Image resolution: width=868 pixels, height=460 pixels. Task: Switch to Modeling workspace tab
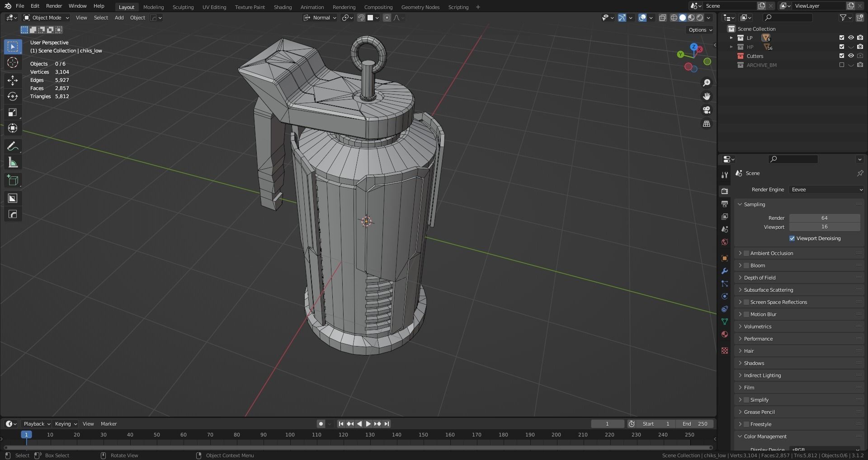coord(153,7)
